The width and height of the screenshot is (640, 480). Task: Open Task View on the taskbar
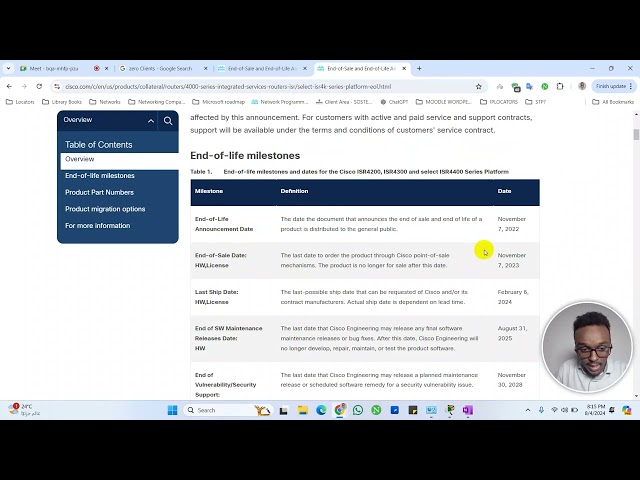284,410
